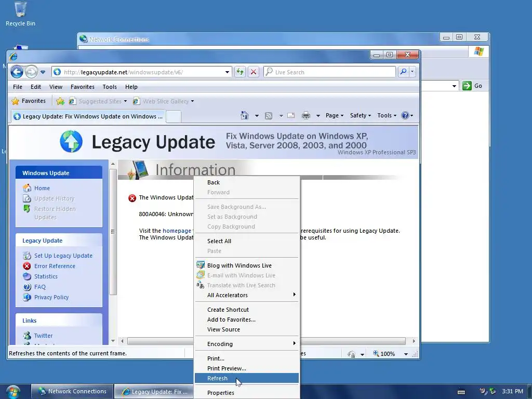This screenshot has width=532, height=399.
Task: Click the Error Reference red X icon
Action: 27,266
